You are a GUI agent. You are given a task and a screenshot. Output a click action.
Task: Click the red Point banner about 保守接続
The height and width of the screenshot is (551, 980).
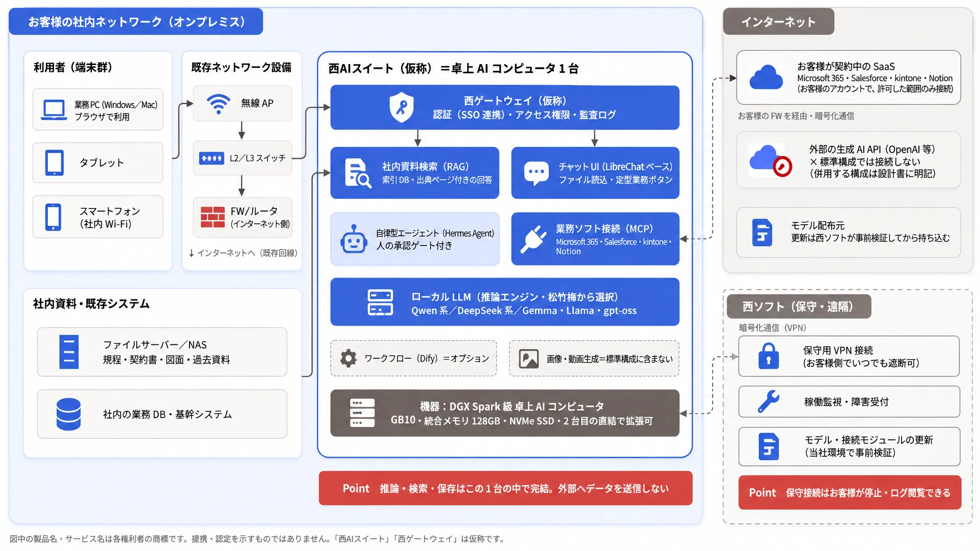[x=849, y=493]
